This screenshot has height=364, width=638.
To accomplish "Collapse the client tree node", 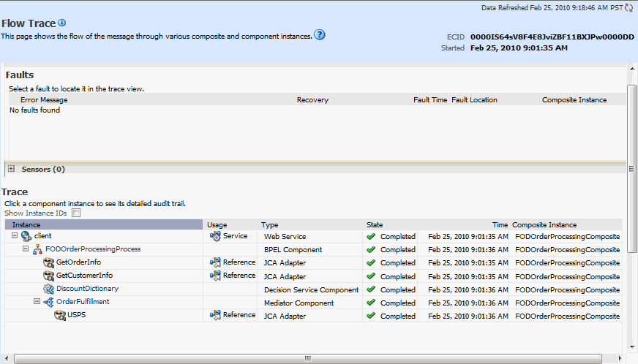I will [15, 235].
